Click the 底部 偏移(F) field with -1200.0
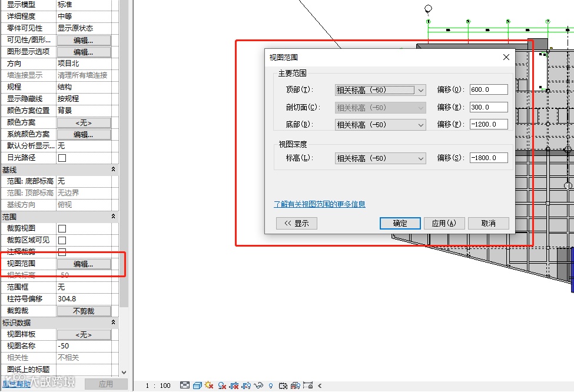Viewport: 574px width, 392px height. pyautogui.click(x=489, y=124)
